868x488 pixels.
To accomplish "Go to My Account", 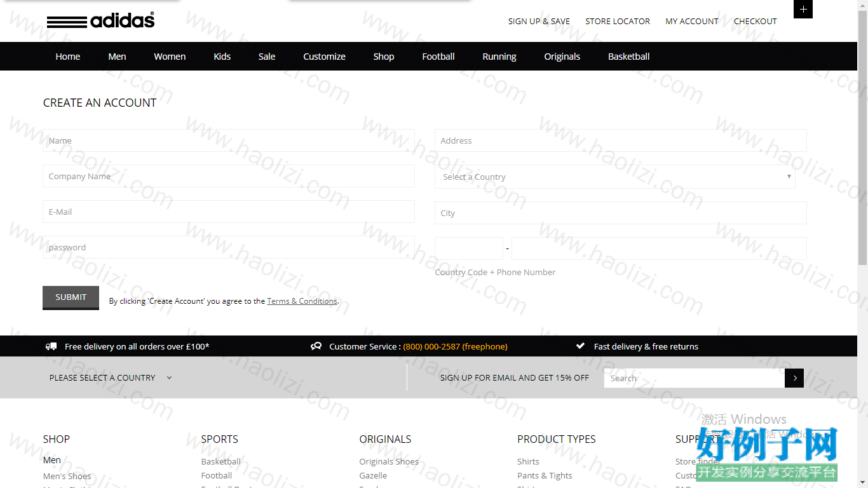I will [x=692, y=21].
